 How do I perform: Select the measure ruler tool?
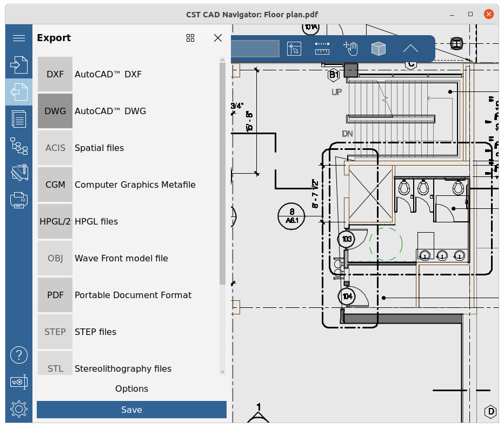click(322, 49)
